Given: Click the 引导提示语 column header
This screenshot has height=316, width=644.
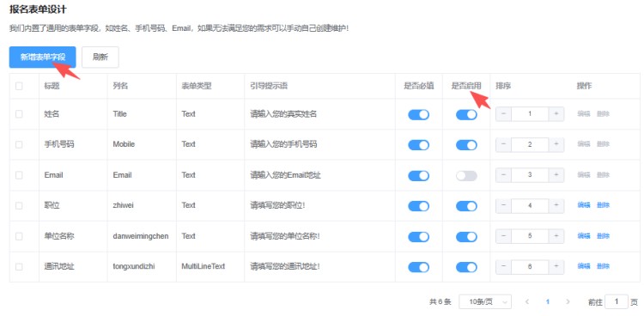Looking at the screenshot, I should point(269,86).
